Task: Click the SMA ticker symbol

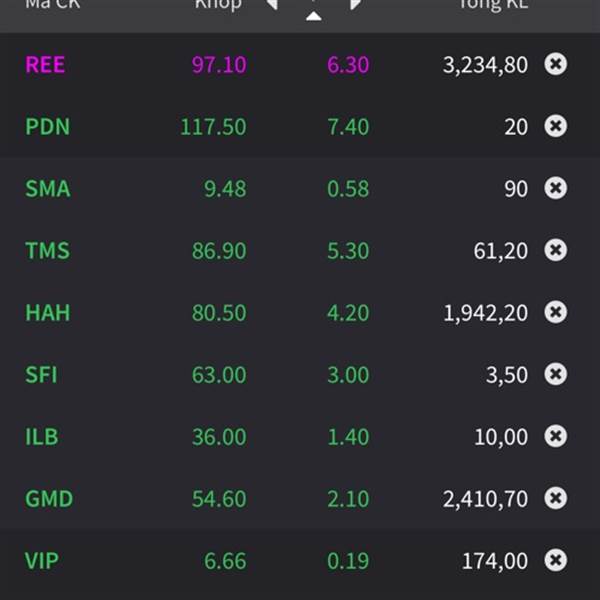Action: (x=48, y=189)
